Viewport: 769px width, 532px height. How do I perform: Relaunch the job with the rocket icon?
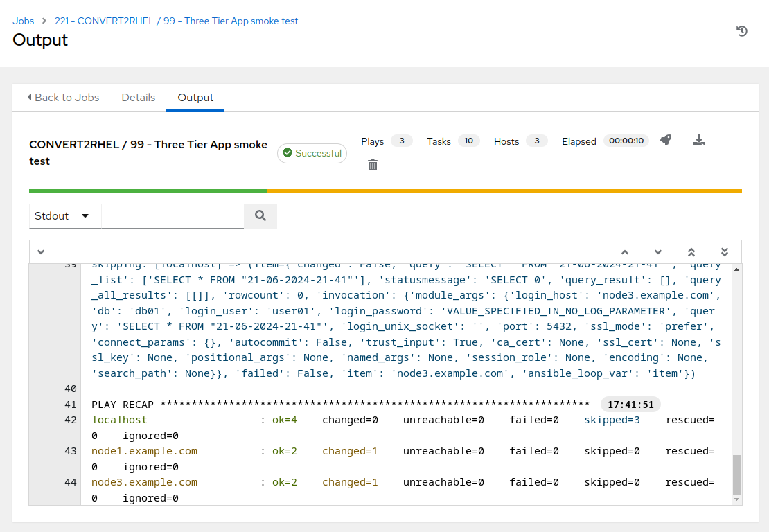(666, 140)
